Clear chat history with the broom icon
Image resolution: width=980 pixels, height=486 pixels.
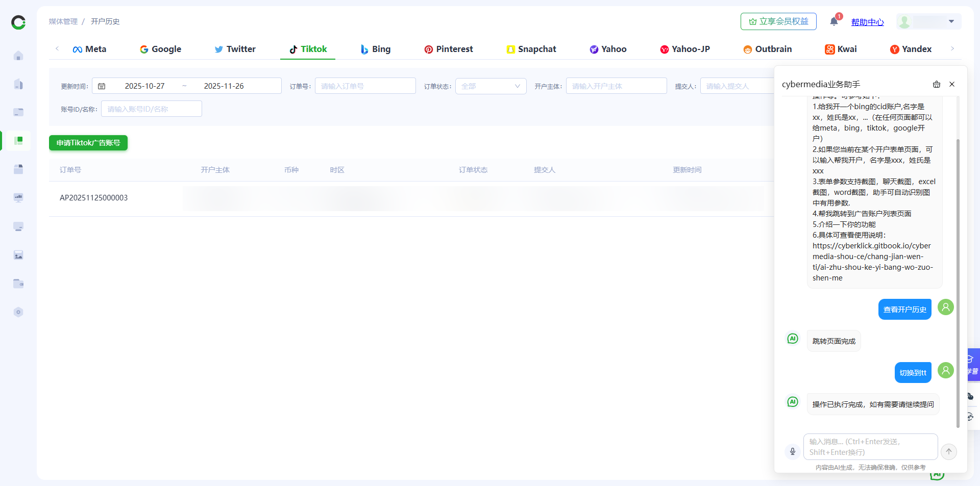[x=937, y=85]
